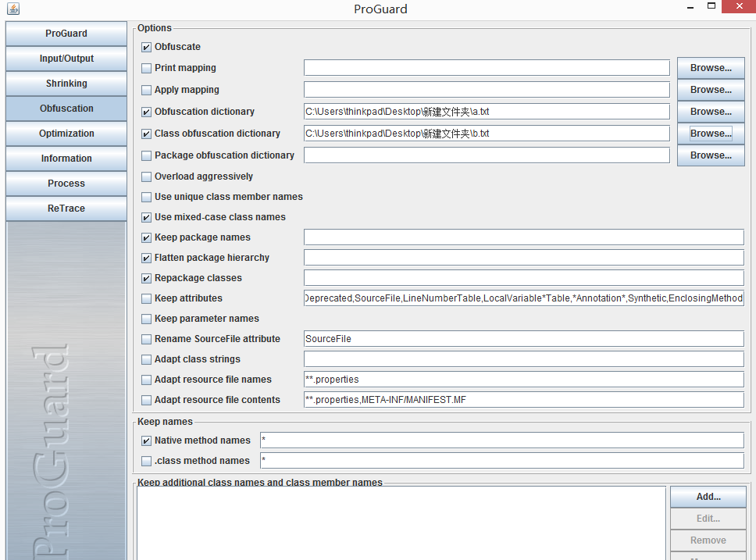Image resolution: width=756 pixels, height=560 pixels.
Task: Uncheck the Keep package names option
Action: click(147, 237)
